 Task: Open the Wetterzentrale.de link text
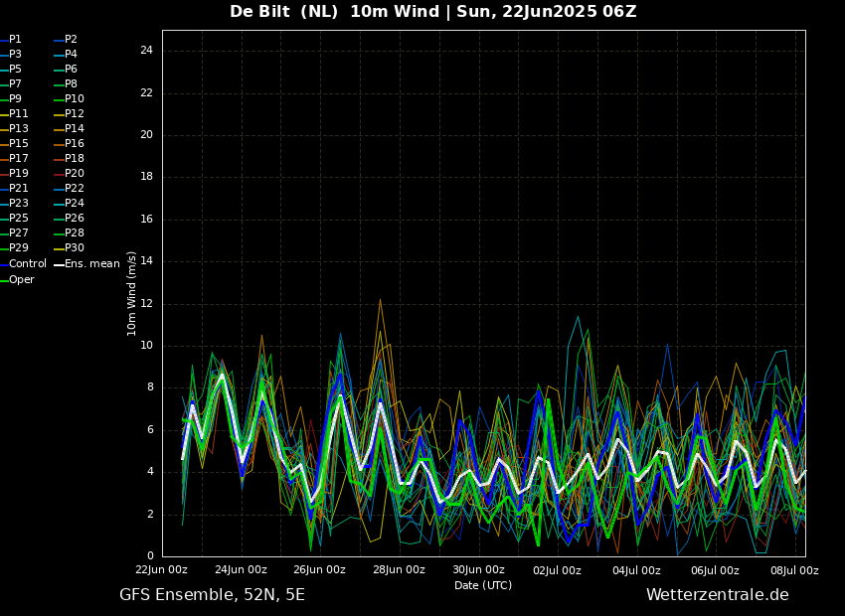(717, 595)
